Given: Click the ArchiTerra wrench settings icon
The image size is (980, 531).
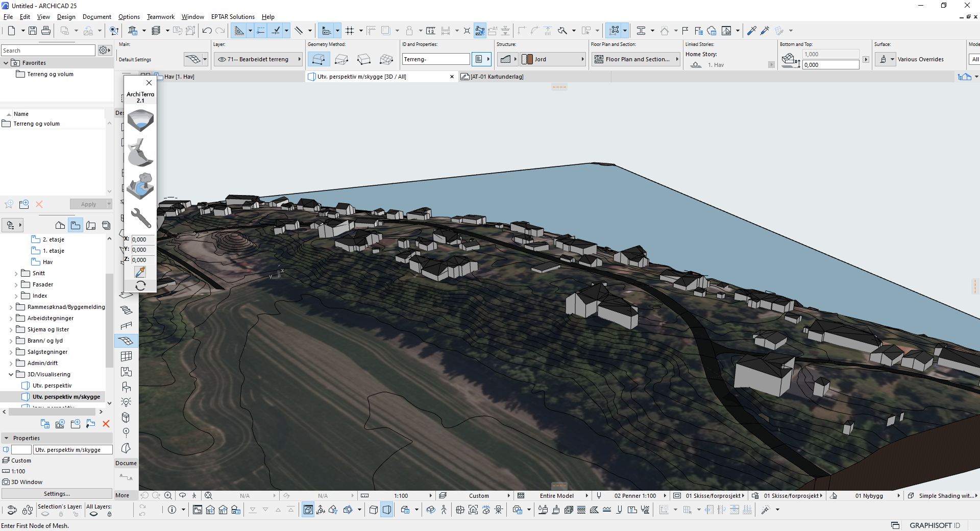Looking at the screenshot, I should [140, 218].
